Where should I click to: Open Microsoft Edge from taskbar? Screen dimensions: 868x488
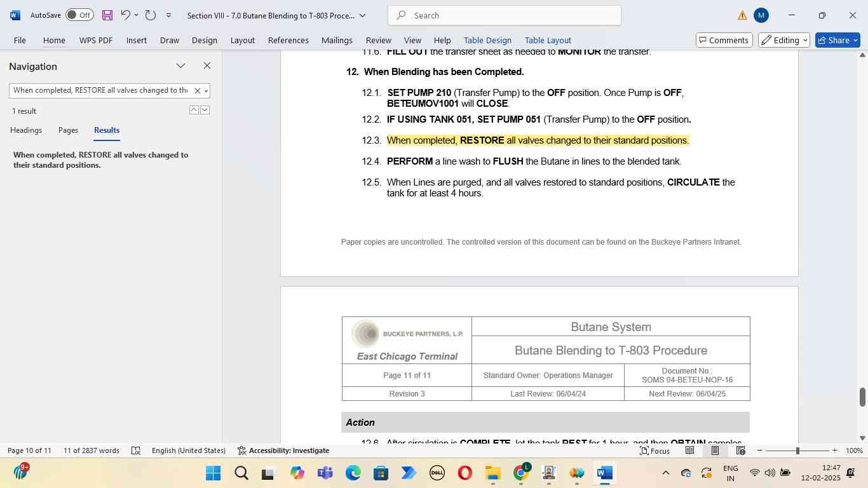353,473
